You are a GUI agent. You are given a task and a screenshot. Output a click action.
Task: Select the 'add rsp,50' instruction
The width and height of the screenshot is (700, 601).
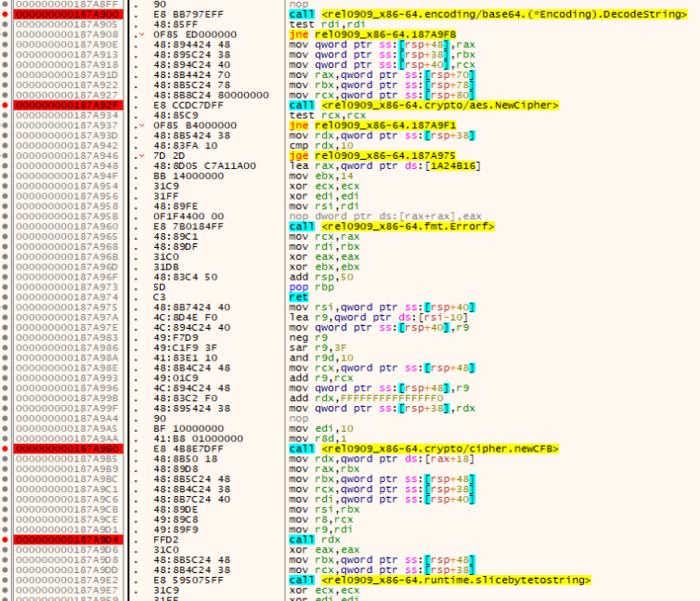click(321, 277)
